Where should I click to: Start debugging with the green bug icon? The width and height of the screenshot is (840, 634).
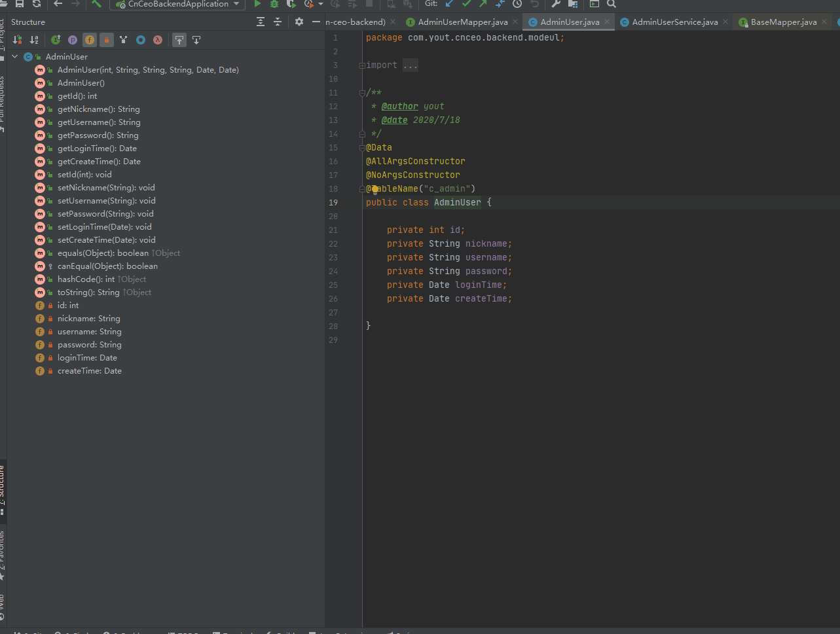[x=274, y=4]
